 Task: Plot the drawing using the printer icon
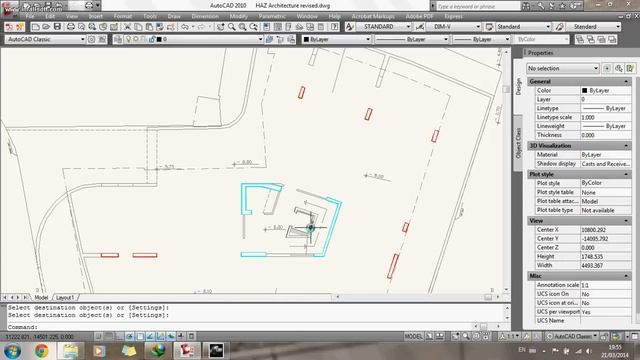71,27
